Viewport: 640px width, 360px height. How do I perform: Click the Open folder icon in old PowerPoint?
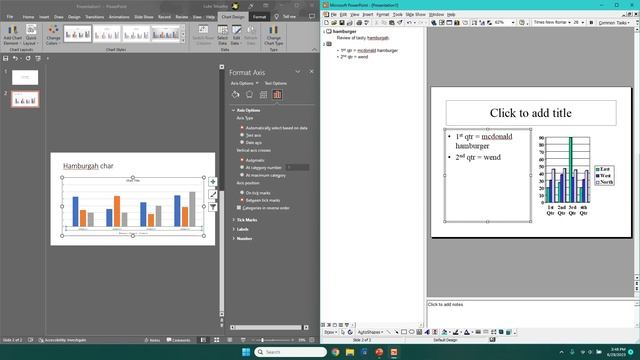(334, 23)
